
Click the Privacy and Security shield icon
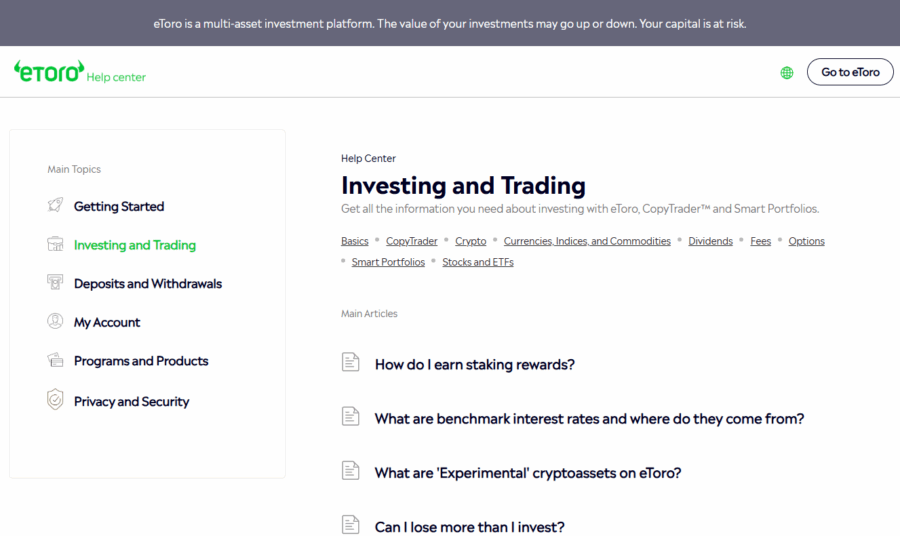tap(55, 401)
